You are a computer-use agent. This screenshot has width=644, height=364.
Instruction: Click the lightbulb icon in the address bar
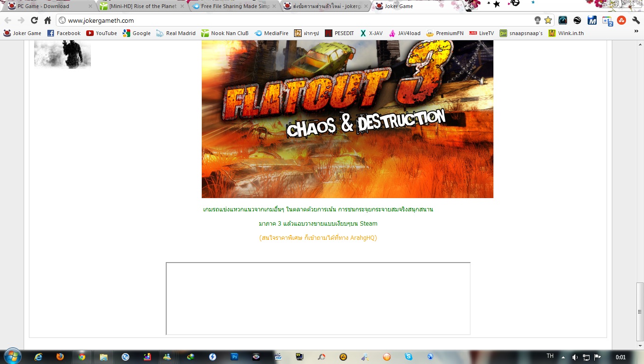pos(537,20)
